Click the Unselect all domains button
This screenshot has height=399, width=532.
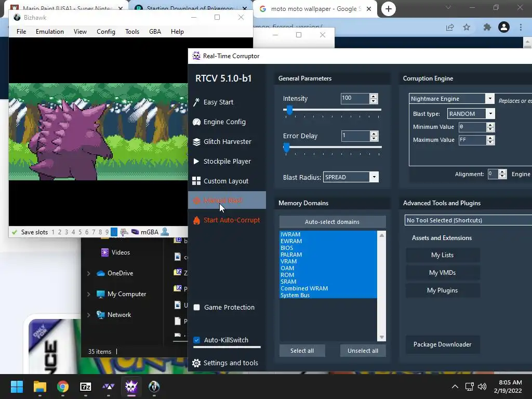coord(363,351)
